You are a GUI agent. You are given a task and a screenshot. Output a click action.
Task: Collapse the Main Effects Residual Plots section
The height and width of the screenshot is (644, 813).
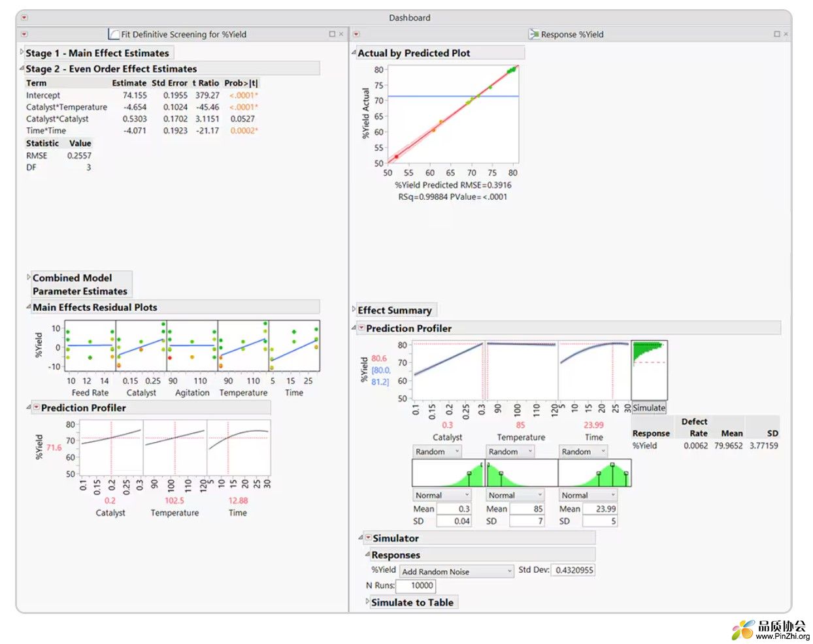[29, 306]
